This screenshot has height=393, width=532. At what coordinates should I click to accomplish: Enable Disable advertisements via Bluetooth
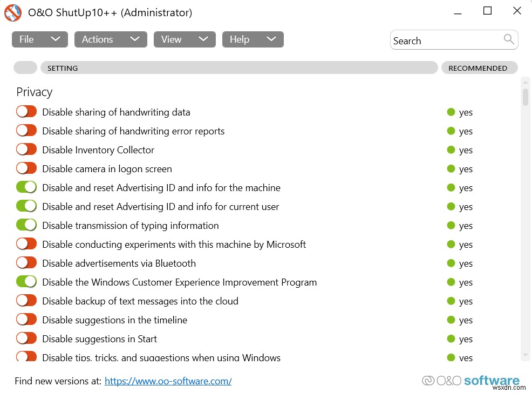point(26,262)
